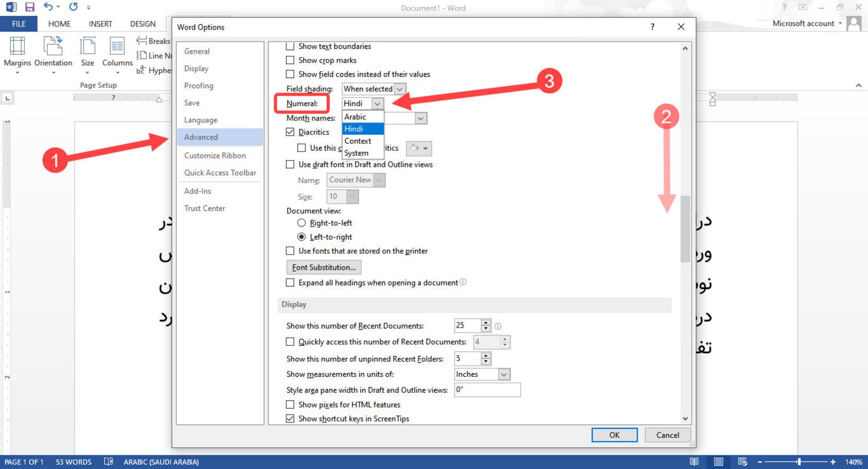Open the FILE tab
Screen dimensions: 868x469
19,24
